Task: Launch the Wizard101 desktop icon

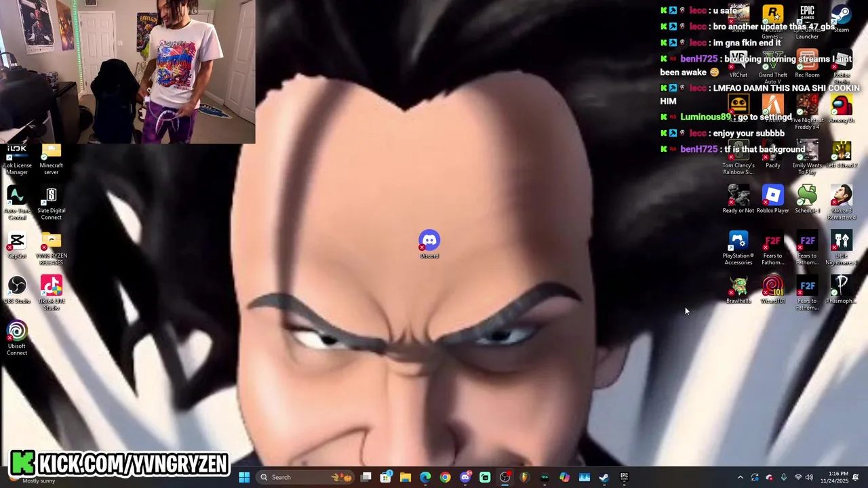Action: (x=772, y=290)
